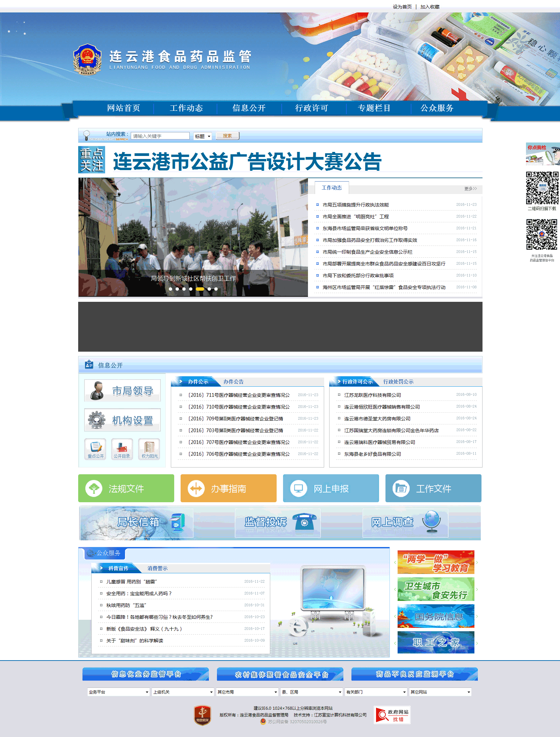Image resolution: width=560 pixels, height=737 pixels.
Task: Click the 请输入关键字 search input field
Action: tap(160, 136)
